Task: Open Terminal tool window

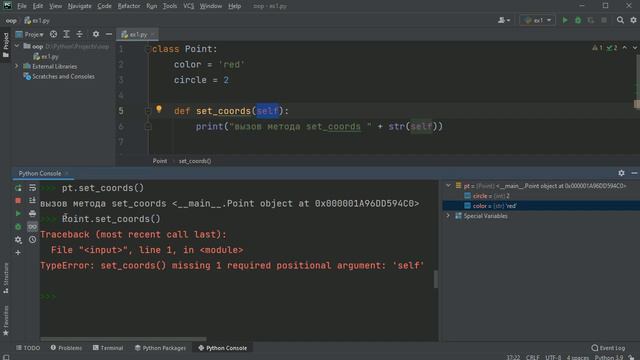Action: [108, 348]
